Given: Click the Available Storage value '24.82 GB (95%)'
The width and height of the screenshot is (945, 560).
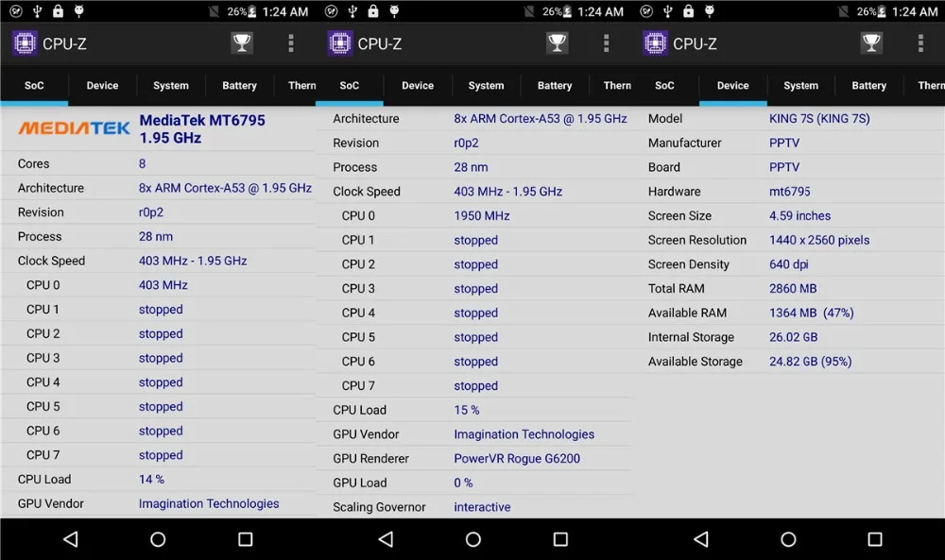Looking at the screenshot, I should coord(810,362).
